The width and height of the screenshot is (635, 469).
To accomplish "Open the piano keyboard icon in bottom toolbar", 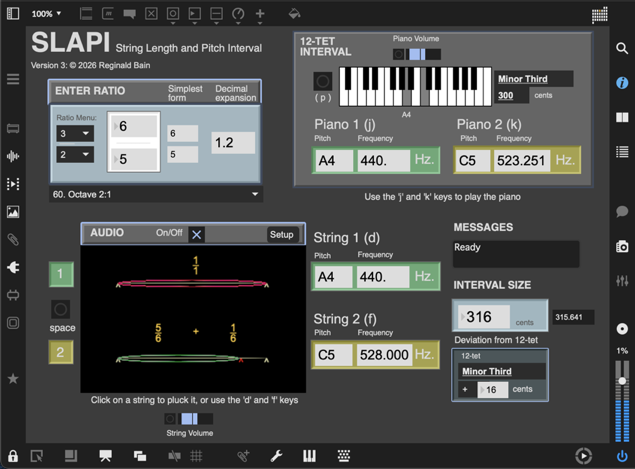I will point(310,456).
